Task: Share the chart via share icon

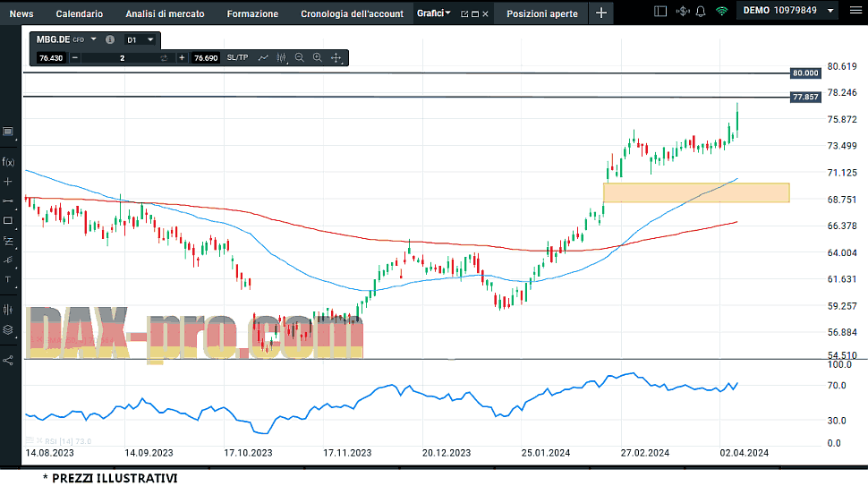Action: point(8,361)
